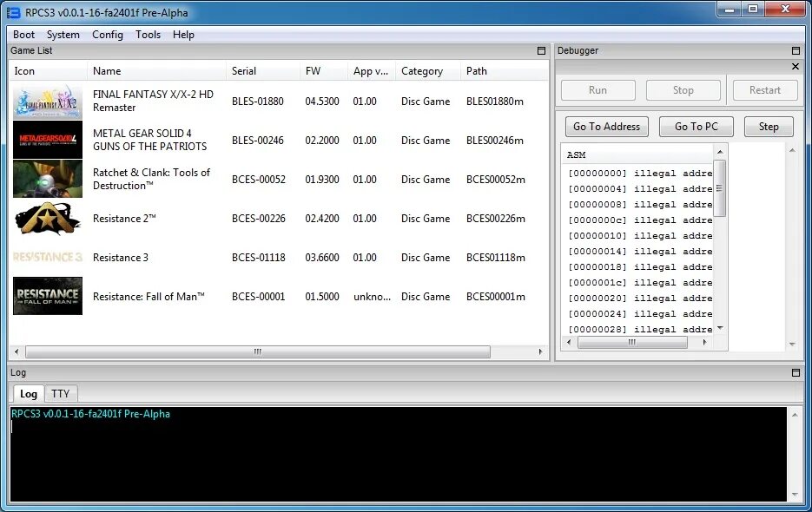This screenshot has height=512, width=812.
Task: Sort by the Icon column header
Action: 48,71
